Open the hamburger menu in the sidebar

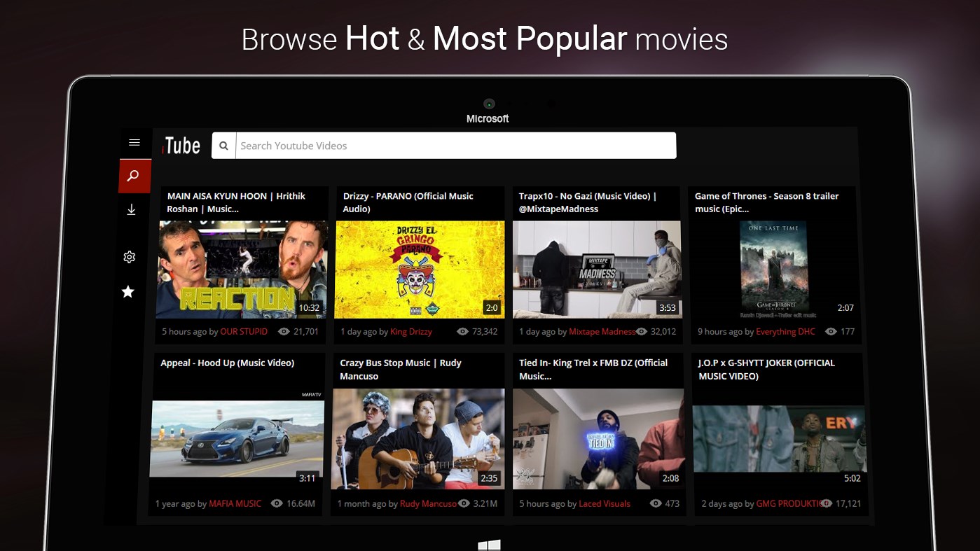[134, 142]
